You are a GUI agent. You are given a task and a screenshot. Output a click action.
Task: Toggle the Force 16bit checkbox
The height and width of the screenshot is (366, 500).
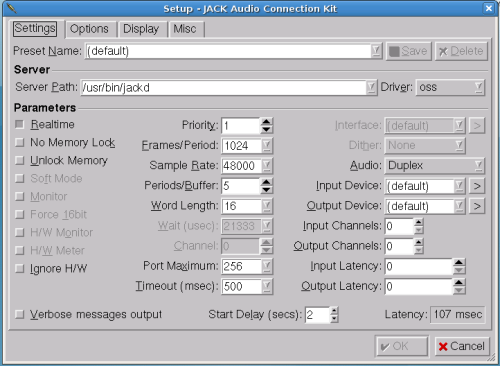(x=20, y=214)
